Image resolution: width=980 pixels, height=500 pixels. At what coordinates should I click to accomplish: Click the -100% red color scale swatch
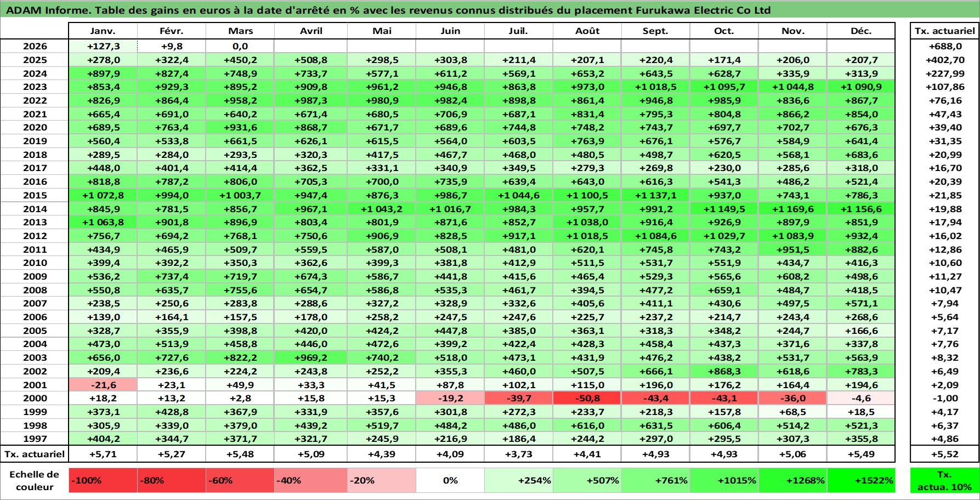[x=103, y=480]
